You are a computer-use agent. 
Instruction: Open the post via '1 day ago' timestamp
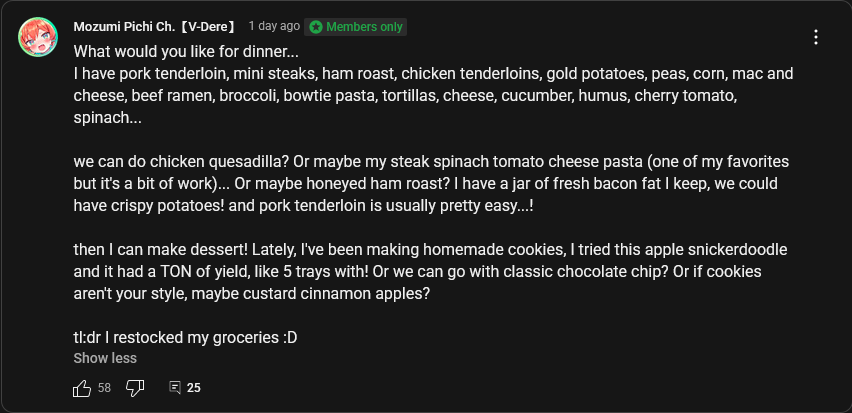click(274, 26)
